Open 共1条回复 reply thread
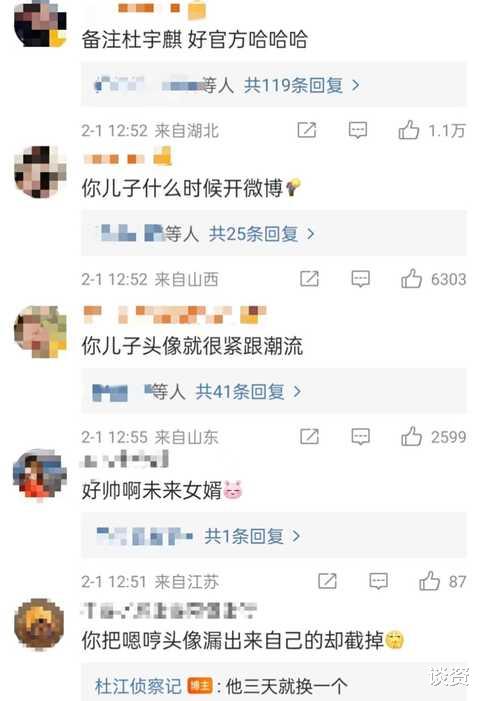480x701 pixels. click(x=252, y=536)
